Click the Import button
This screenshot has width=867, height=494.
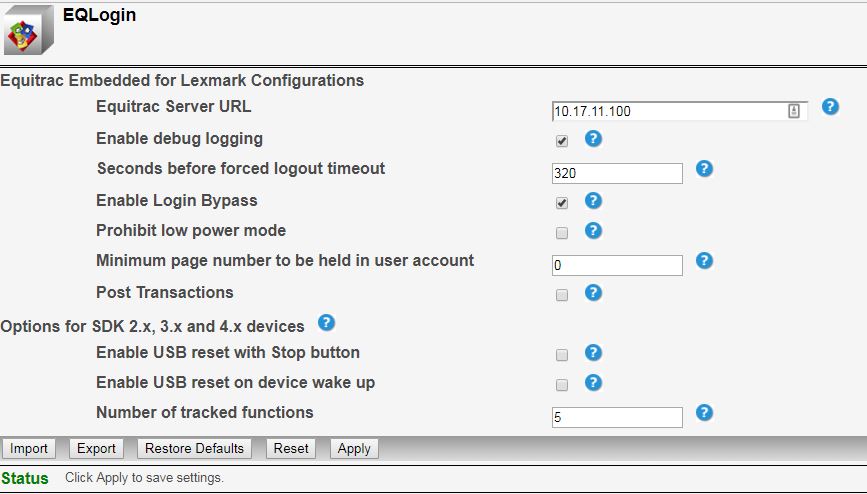pos(29,449)
